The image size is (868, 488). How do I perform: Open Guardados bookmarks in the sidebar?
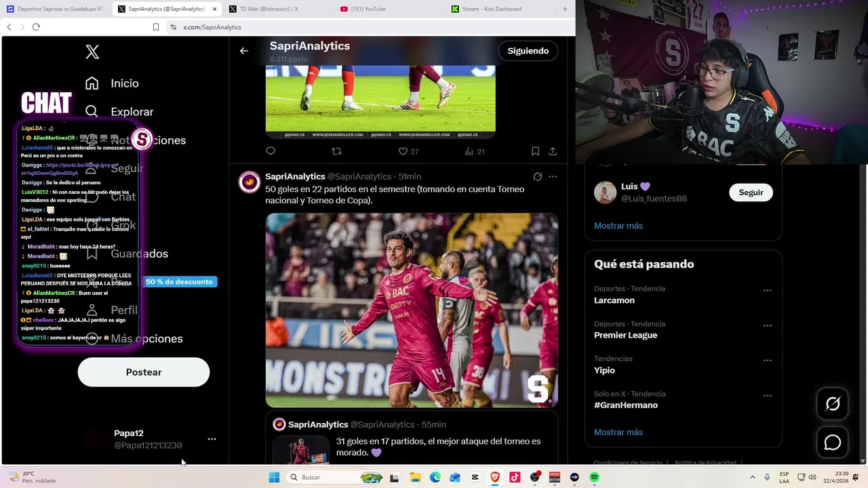[126, 253]
